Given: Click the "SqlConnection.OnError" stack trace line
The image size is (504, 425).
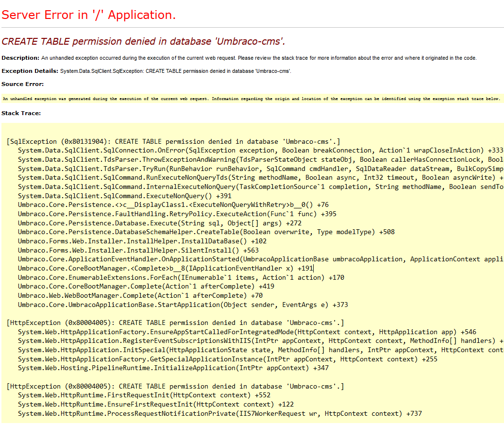Looking at the screenshot, I should [261, 151].
